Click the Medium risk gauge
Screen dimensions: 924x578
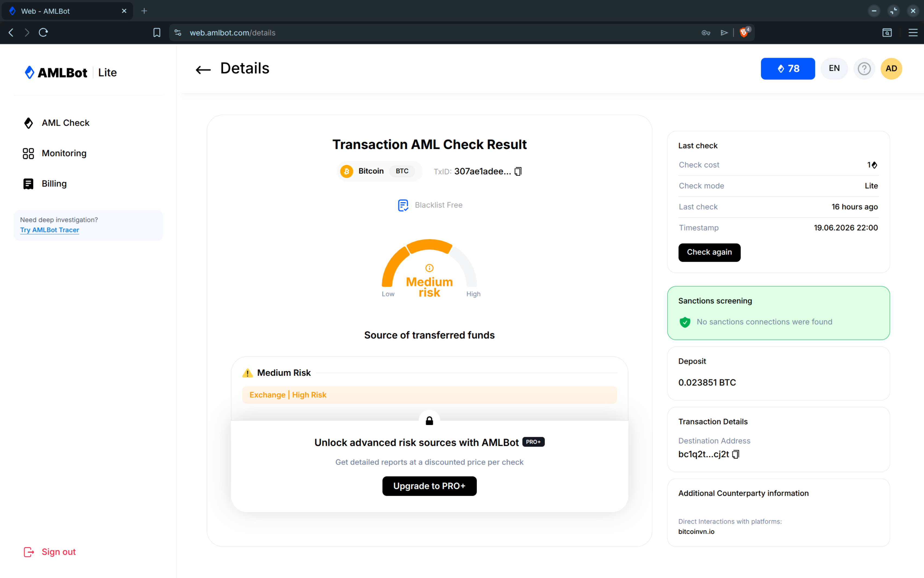point(429,269)
